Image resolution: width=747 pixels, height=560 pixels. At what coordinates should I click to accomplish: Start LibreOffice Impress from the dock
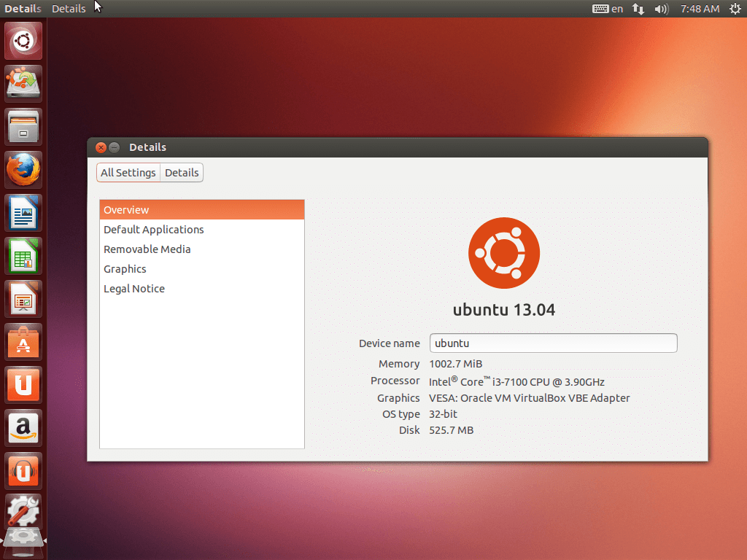24,299
